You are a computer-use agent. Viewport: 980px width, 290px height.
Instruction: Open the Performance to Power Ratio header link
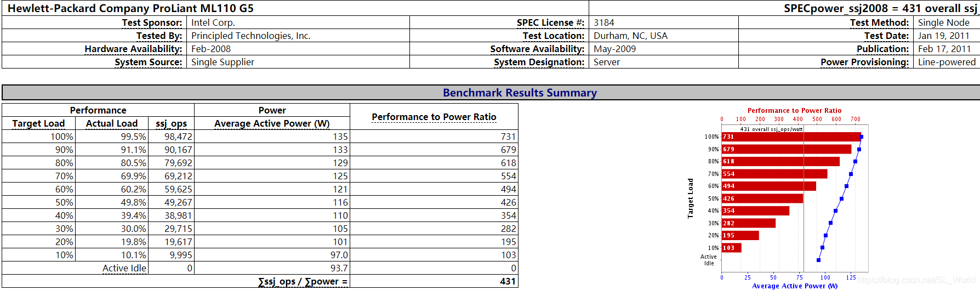[434, 117]
